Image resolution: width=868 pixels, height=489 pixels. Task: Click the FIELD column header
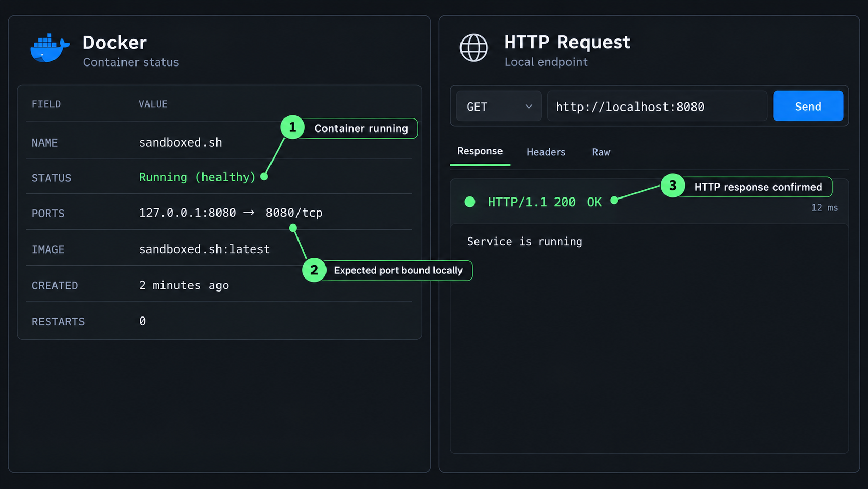(x=46, y=104)
